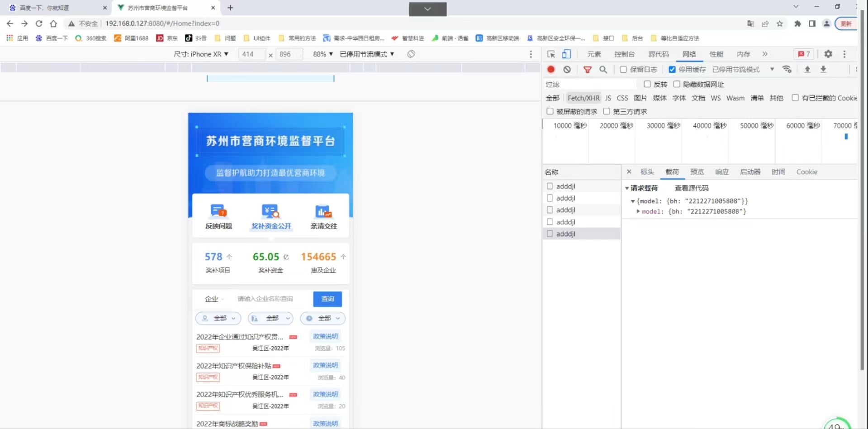Click the 查询 search button

[x=327, y=299]
